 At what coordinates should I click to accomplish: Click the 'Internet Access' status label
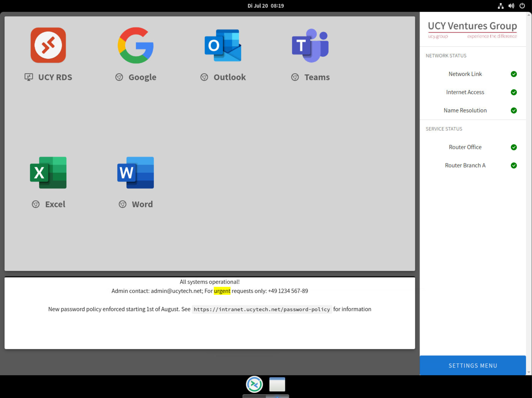coord(465,92)
